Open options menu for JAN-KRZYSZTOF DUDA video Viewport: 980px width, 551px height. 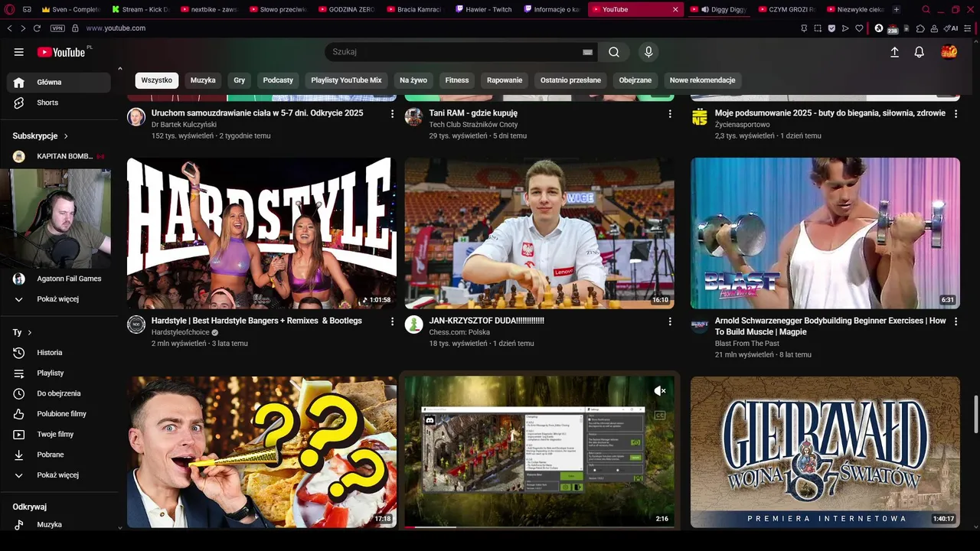click(x=670, y=321)
